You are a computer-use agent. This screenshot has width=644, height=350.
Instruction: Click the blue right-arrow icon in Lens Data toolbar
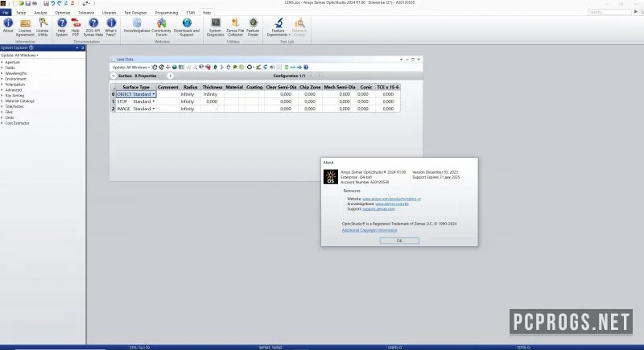299,68
